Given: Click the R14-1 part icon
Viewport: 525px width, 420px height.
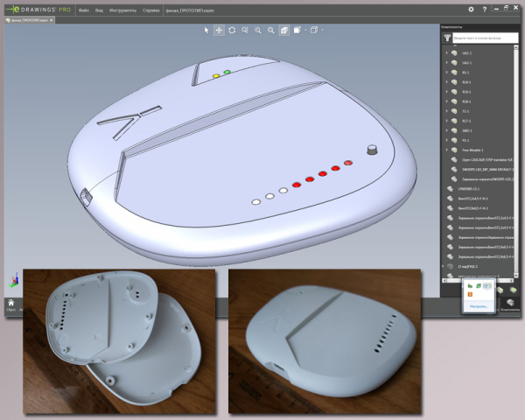Looking at the screenshot, I should coord(454,82).
